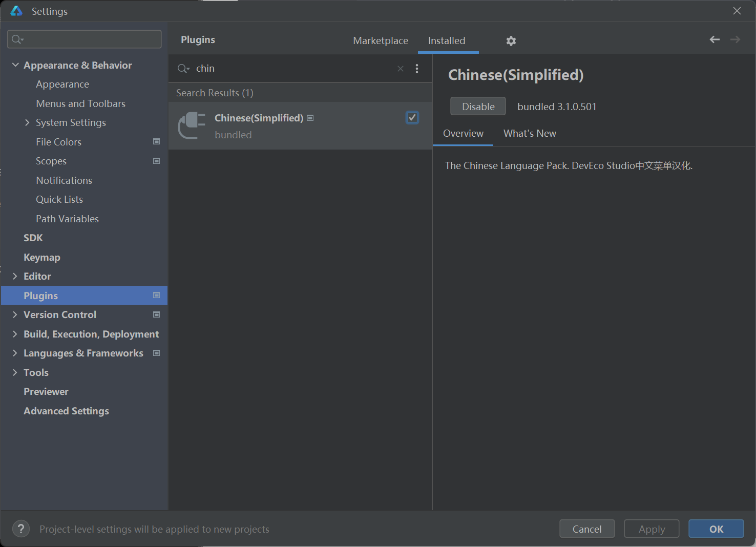Open the Notifications settings
Viewport: 756px width, 547px height.
pos(64,180)
